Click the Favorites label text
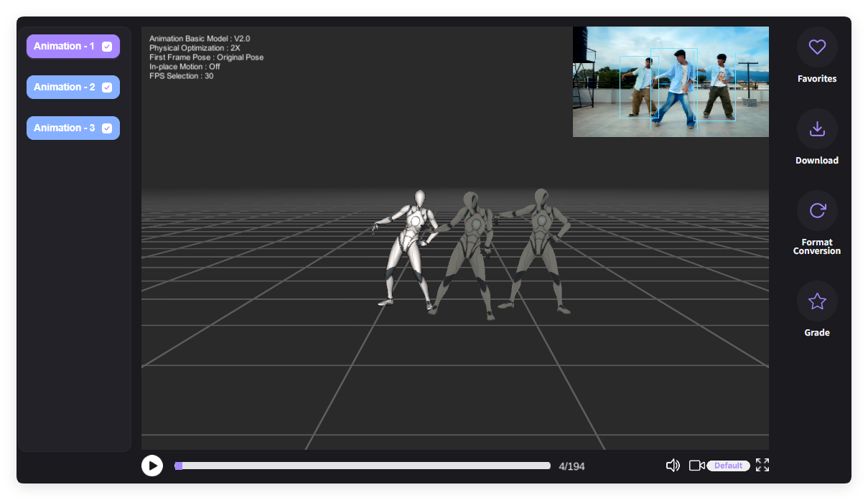The height and width of the screenshot is (500, 868). pos(817,79)
